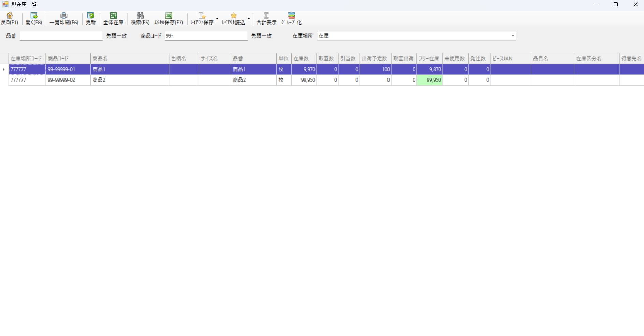Select the row for 99-99999-02
The image size is (644, 336).
tap(68, 80)
